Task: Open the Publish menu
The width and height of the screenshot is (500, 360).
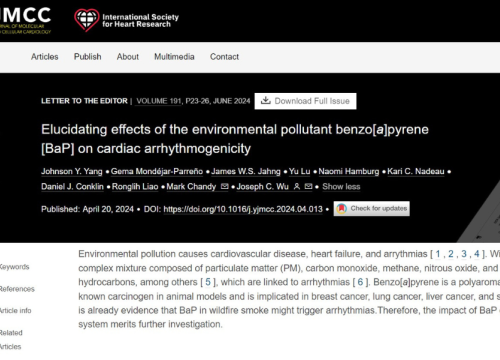Action: pos(88,57)
